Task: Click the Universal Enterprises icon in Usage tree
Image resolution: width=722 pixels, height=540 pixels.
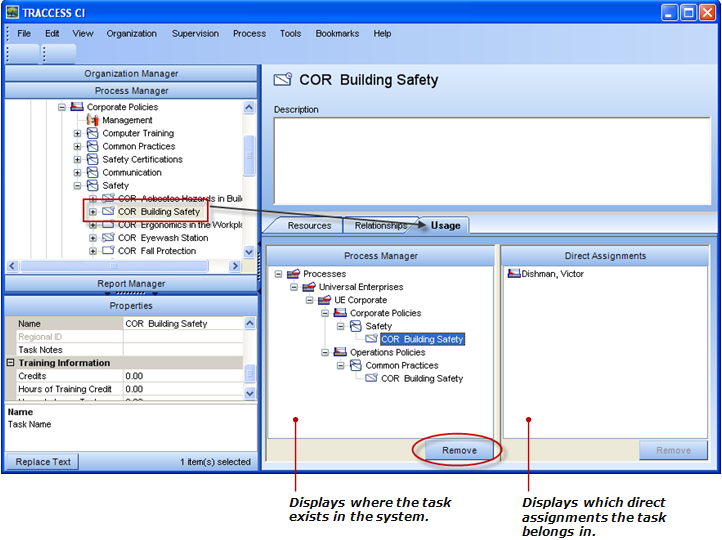Action: coord(309,287)
